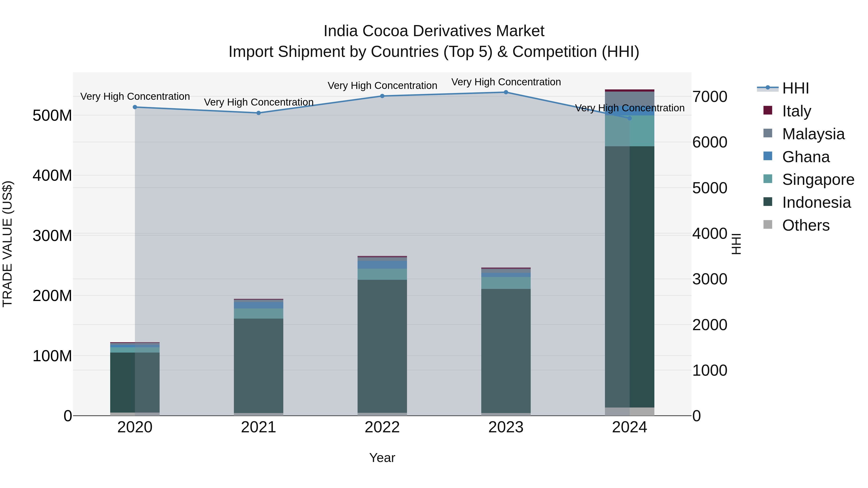Click the 2024 Singapore bar segment
The height and width of the screenshot is (488, 868).
click(x=630, y=131)
